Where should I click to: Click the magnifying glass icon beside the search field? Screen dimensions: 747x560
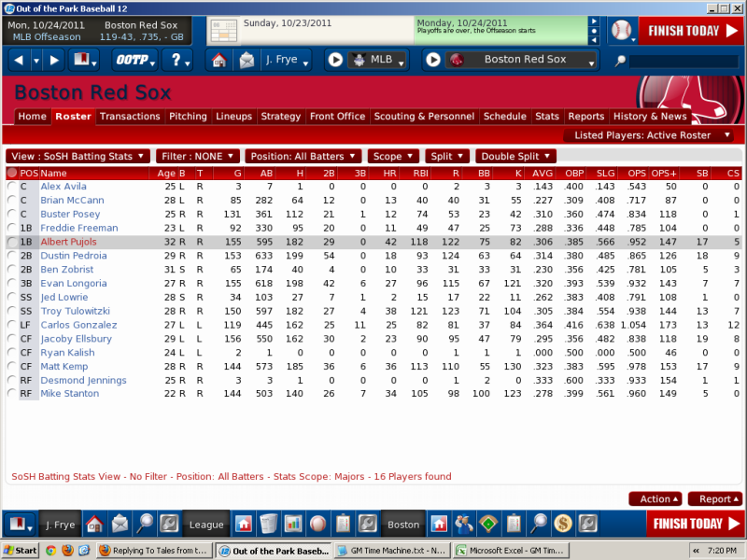tap(620, 61)
